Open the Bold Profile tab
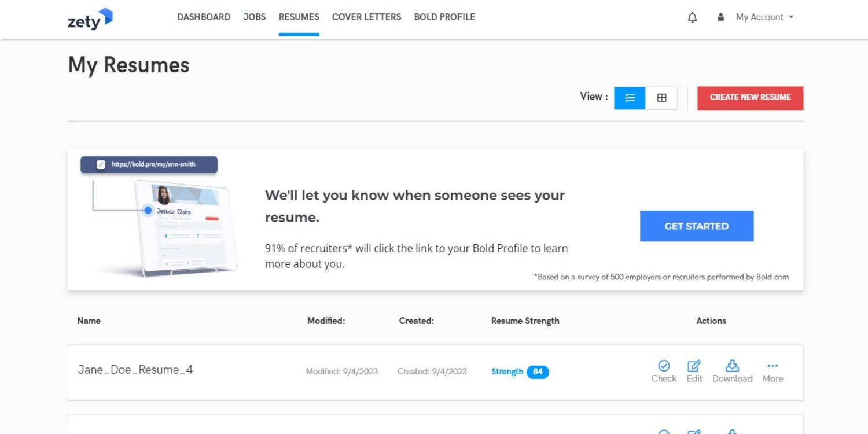868x434 pixels. pos(444,17)
